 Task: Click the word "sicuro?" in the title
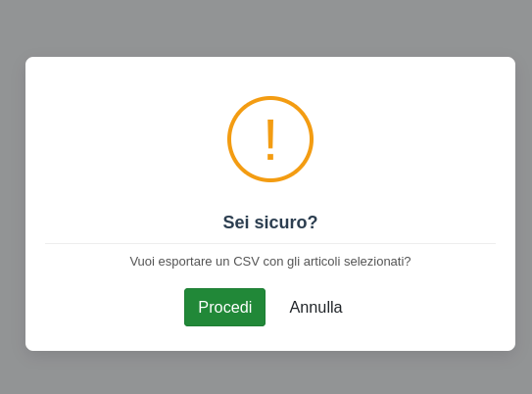(x=286, y=222)
